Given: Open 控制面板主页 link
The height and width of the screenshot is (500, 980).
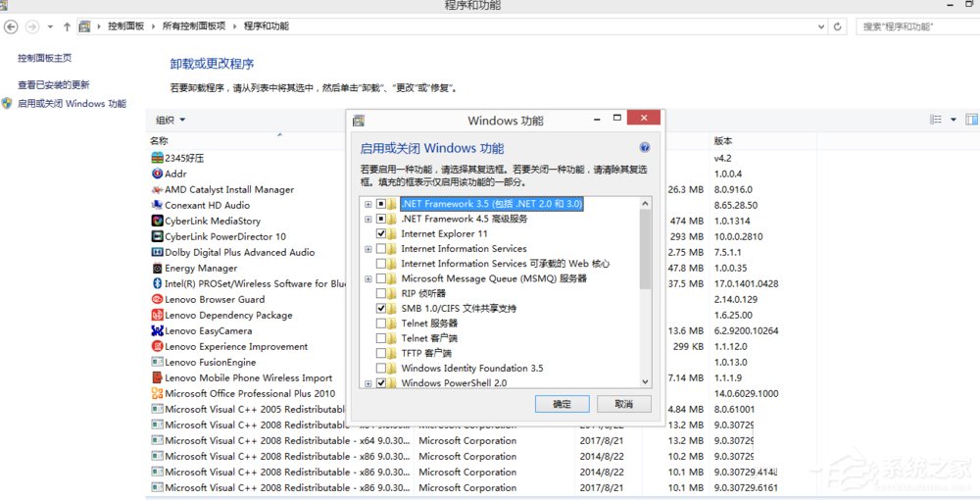Looking at the screenshot, I should click(44, 58).
